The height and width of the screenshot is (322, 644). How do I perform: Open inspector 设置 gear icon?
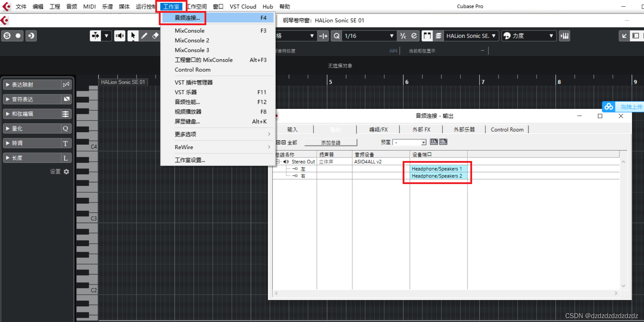(66, 172)
